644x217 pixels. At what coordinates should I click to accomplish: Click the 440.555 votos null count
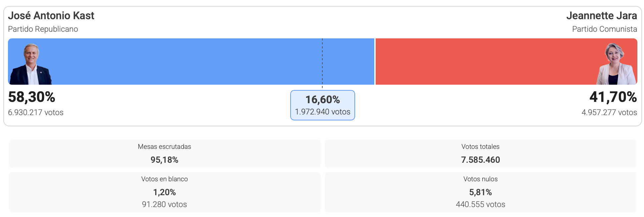[x=481, y=204]
